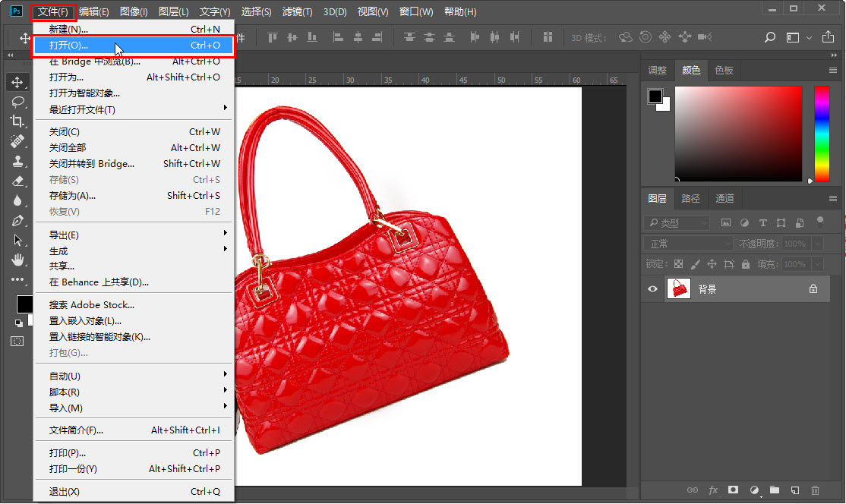
Task: Choose the Pen tool
Action: 17,220
